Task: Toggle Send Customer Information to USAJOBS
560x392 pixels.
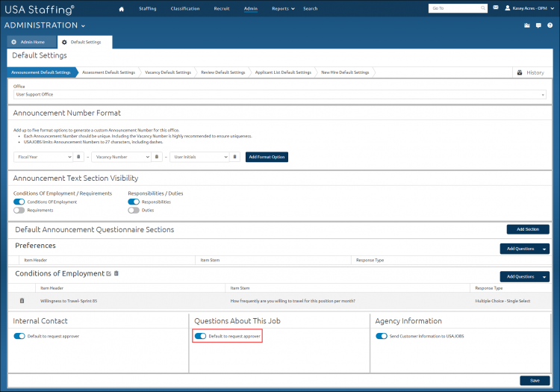Action: tap(382, 336)
